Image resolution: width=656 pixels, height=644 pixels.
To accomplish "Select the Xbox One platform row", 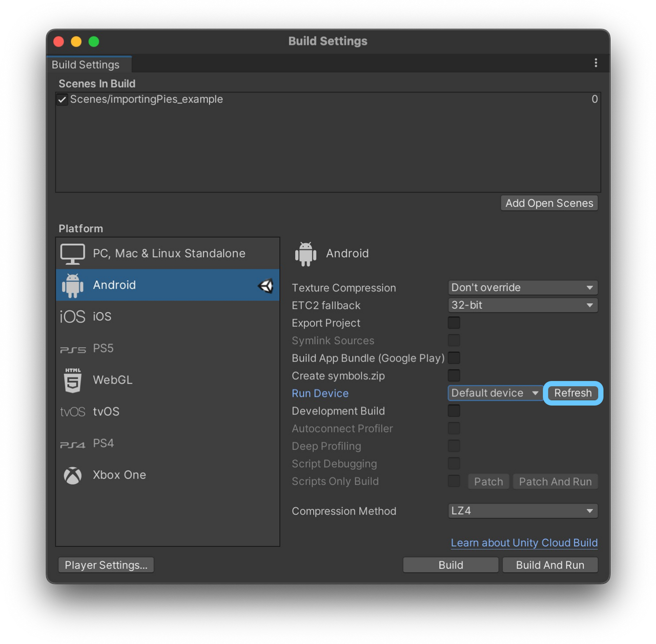I will point(168,475).
